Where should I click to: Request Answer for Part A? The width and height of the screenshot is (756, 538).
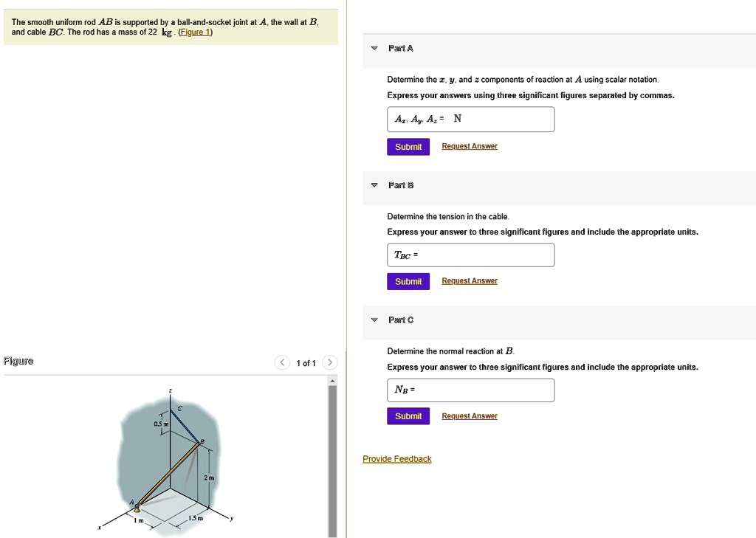[x=470, y=147]
